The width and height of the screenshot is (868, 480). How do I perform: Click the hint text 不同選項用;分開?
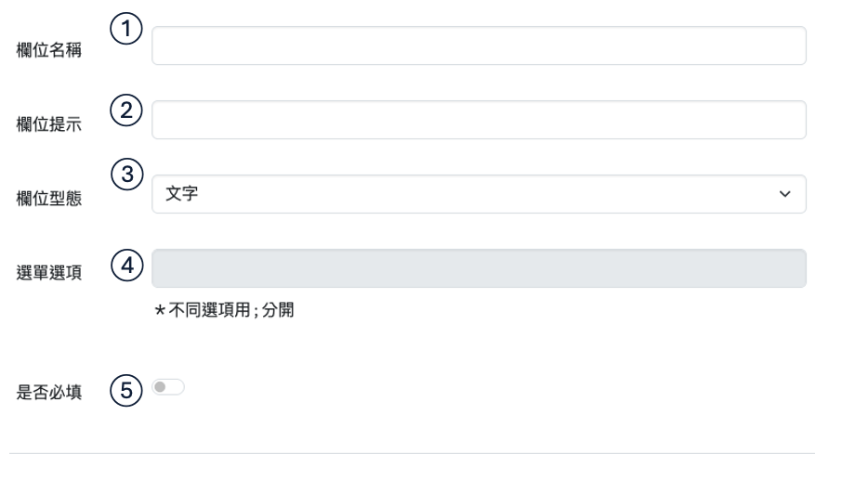tap(231, 310)
